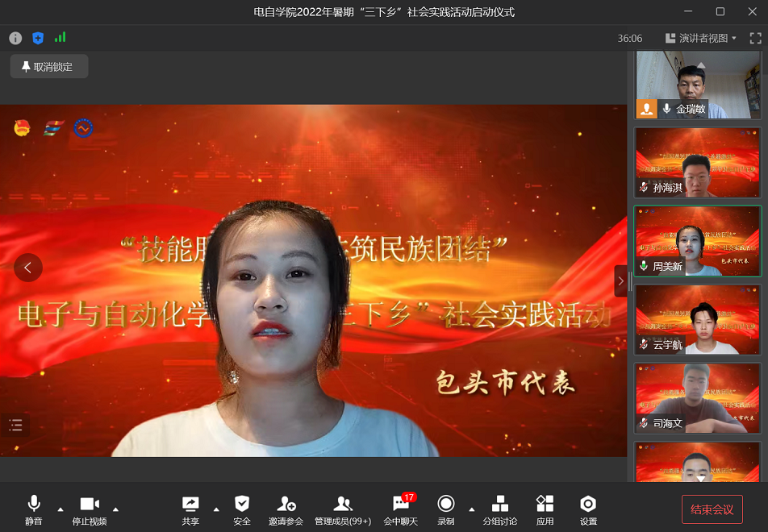
Task: Start recording the meeting (录制)
Action: point(445,509)
